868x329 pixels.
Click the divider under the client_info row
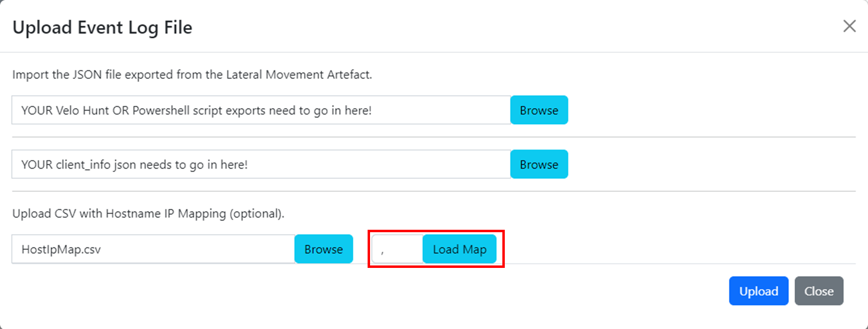click(x=434, y=191)
